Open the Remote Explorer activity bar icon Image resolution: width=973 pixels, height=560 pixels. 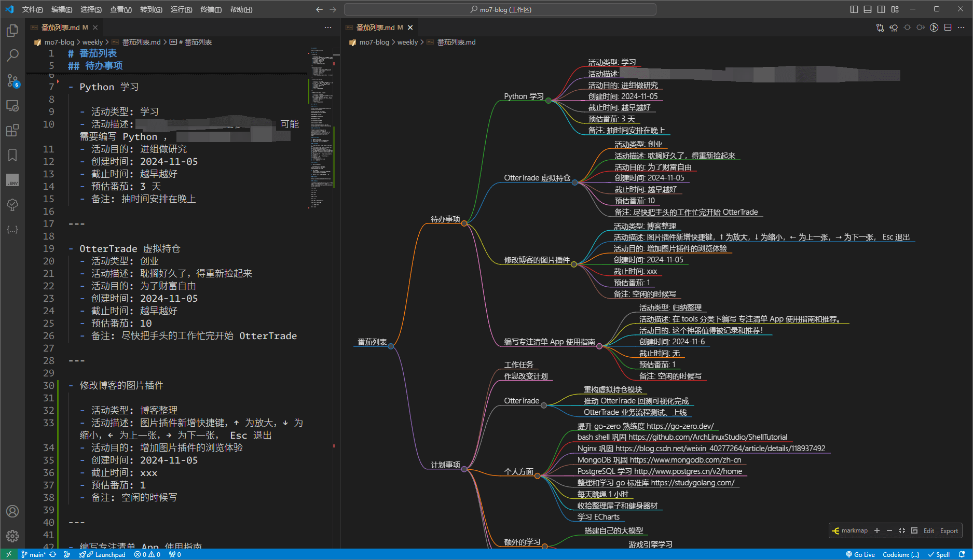click(12, 105)
